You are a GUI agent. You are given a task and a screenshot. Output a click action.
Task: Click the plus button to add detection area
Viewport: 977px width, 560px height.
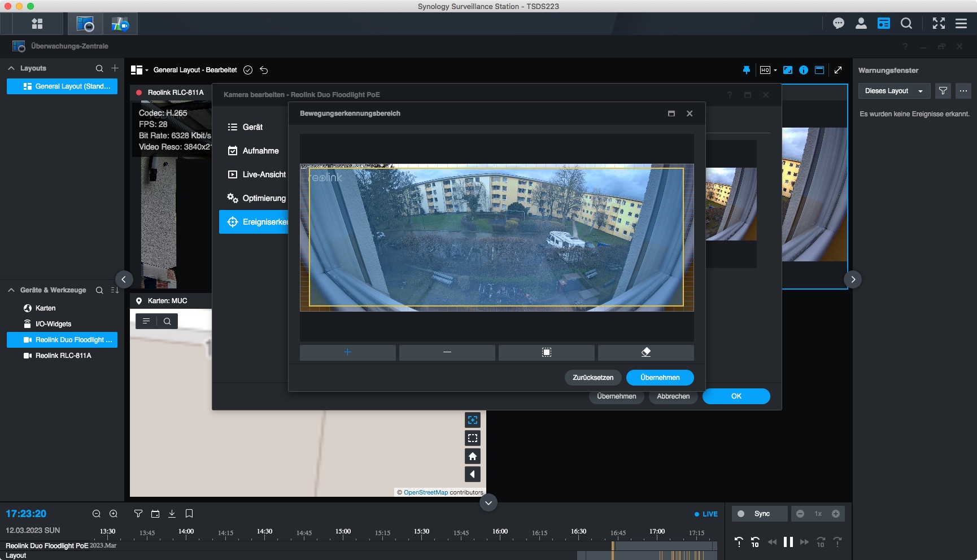[x=347, y=352]
